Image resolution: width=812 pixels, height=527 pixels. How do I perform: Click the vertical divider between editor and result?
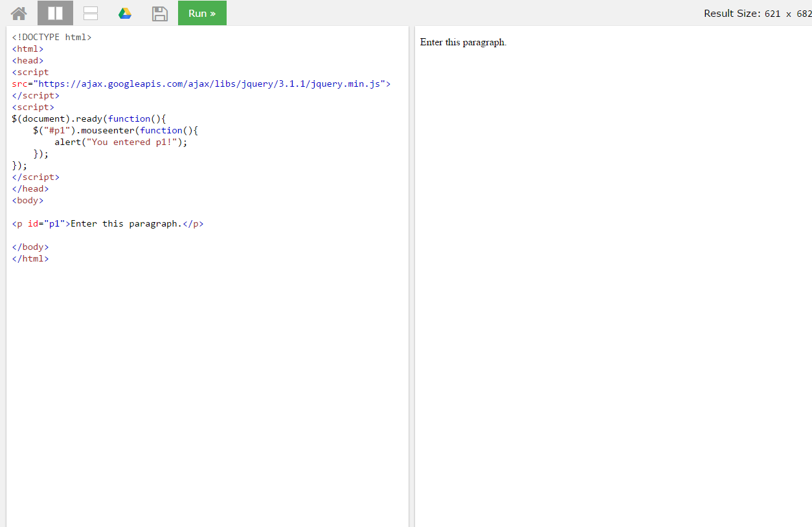click(x=412, y=276)
